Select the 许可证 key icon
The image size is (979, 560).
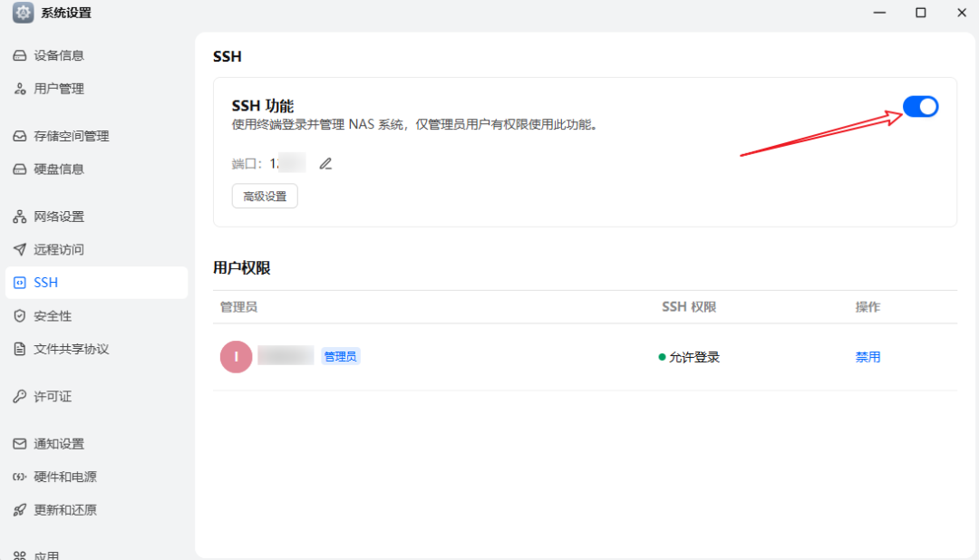pos(20,396)
